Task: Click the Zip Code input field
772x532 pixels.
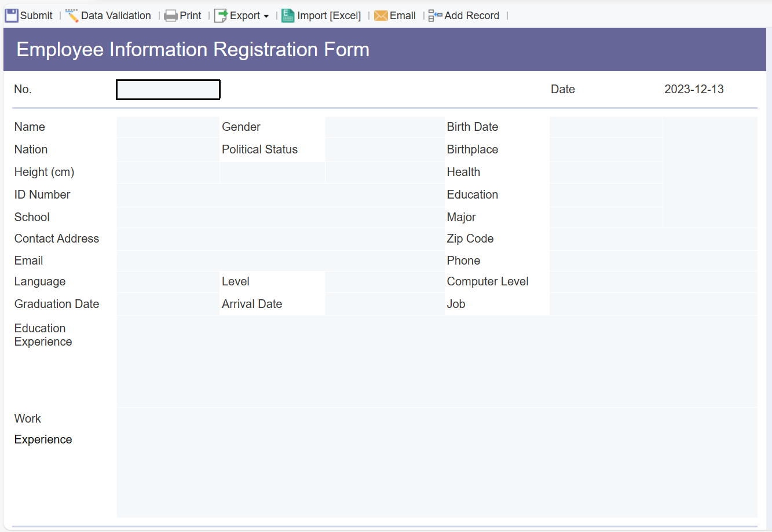Action: click(653, 239)
